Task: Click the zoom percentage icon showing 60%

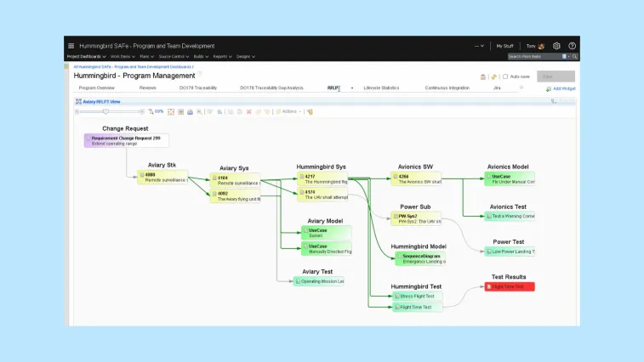Action: 156,111
